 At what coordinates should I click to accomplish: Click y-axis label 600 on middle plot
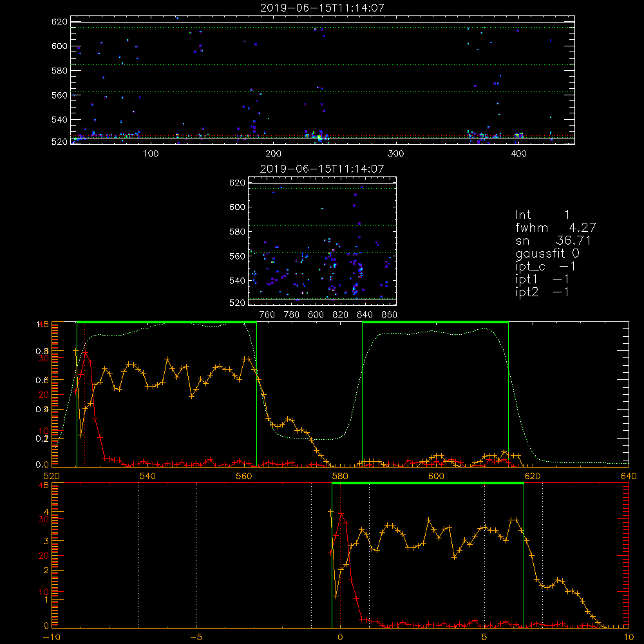click(x=238, y=207)
